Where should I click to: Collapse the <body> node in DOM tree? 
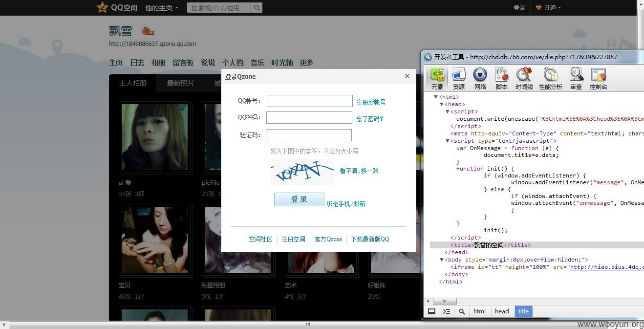click(x=441, y=260)
